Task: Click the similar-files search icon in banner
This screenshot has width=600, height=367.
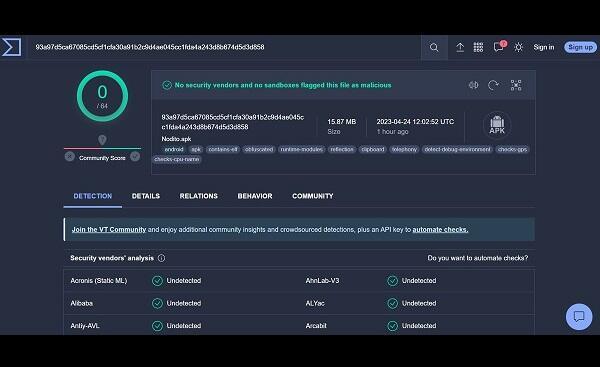Action: (474, 85)
